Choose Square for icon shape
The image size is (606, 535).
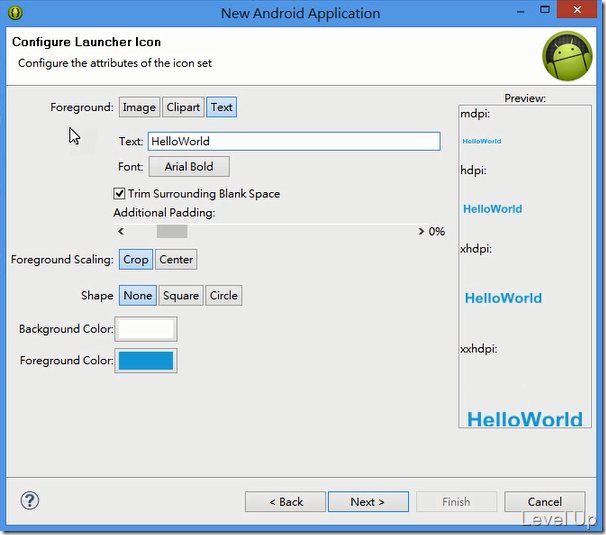pyautogui.click(x=181, y=295)
